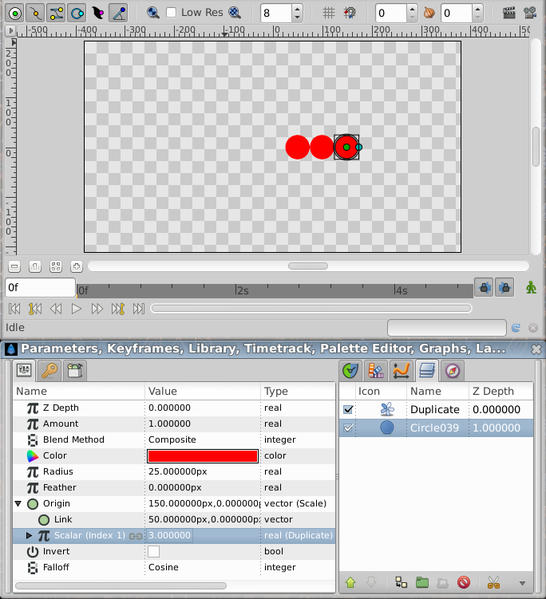Expand the Scalar (Index 1) parameter
Image resolution: width=546 pixels, height=599 pixels.
click(29, 535)
